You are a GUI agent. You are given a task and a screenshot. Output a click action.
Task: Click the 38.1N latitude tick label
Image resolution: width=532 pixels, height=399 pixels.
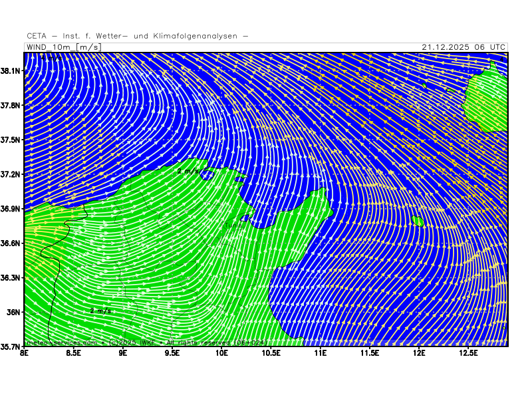pos(11,70)
